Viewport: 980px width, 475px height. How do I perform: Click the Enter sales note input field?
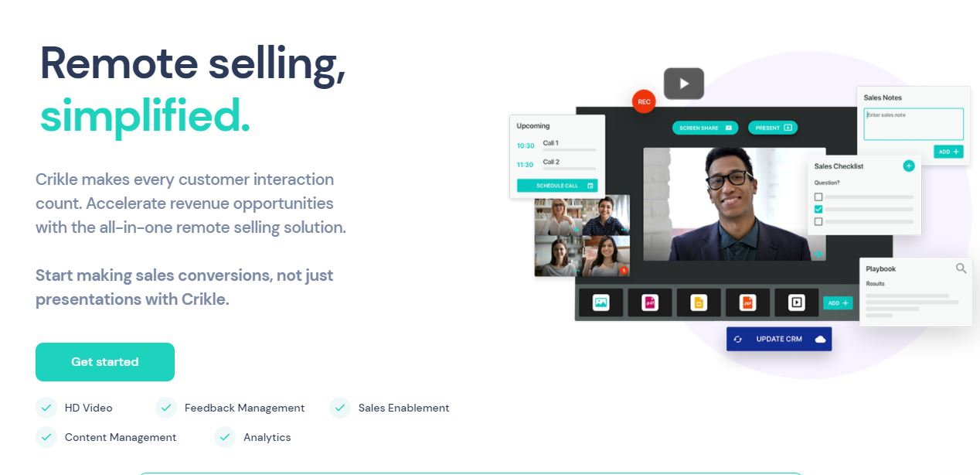point(913,124)
